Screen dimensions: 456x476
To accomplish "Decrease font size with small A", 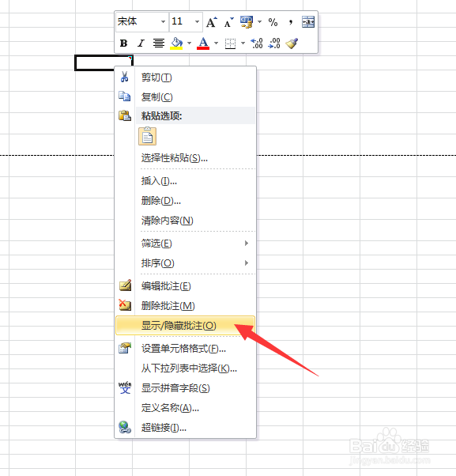I will click(x=228, y=22).
